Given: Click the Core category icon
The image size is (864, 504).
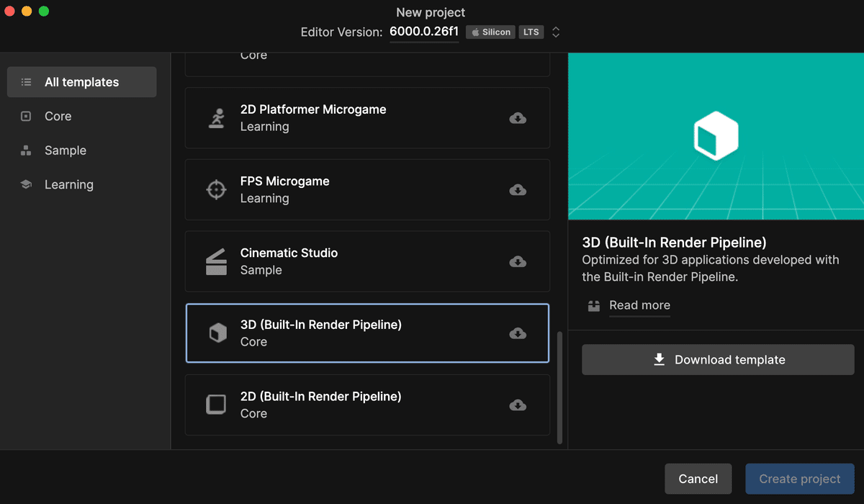Looking at the screenshot, I should 27,116.
